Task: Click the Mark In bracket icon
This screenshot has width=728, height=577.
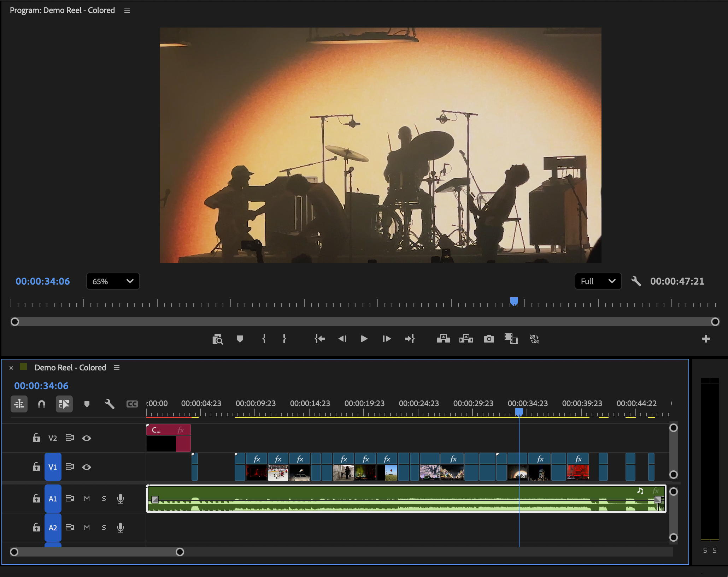Action: point(264,339)
